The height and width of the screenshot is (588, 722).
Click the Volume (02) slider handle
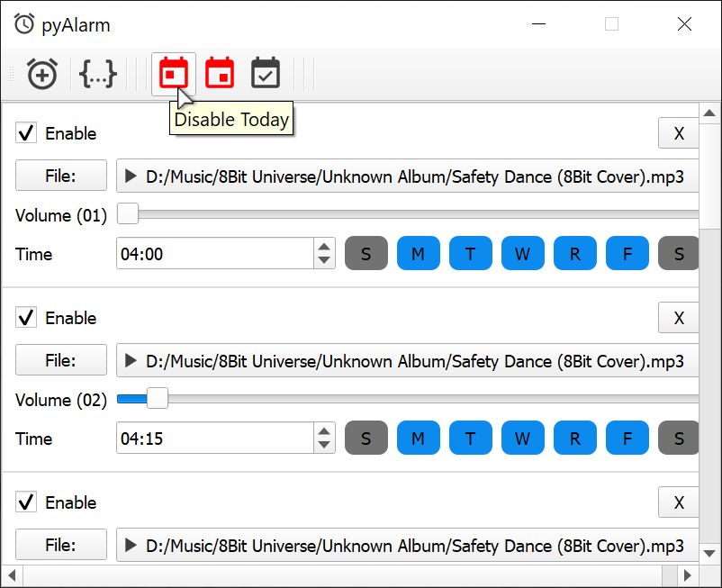point(157,398)
